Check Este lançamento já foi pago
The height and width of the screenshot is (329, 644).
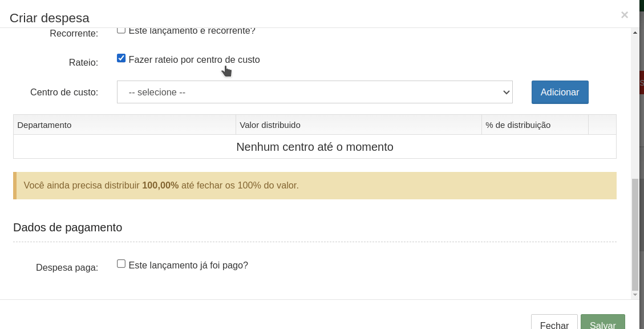coord(121,264)
